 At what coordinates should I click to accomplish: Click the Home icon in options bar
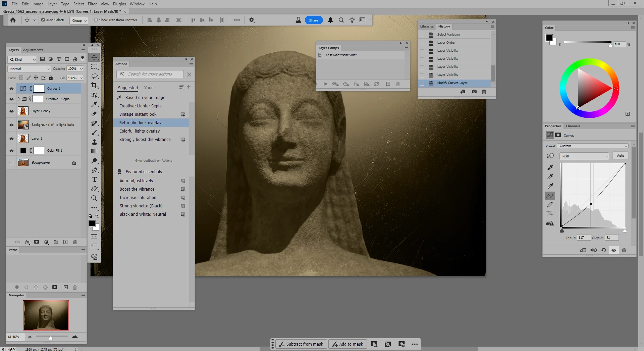[13, 20]
